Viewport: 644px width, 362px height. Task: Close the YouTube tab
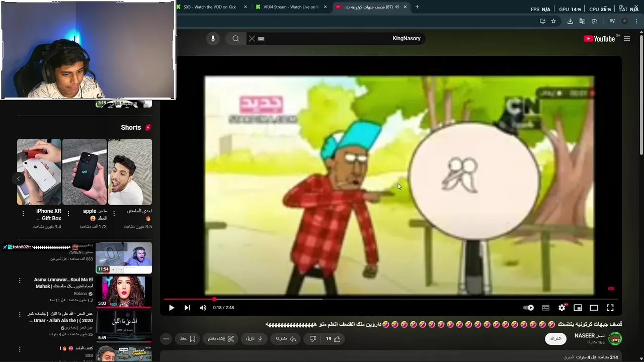405,7
